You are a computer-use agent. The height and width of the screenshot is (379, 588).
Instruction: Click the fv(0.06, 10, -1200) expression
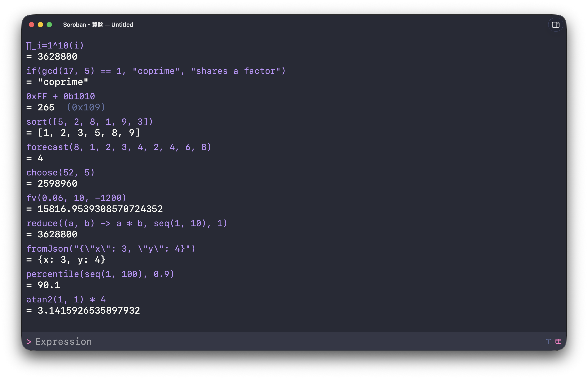click(x=76, y=198)
